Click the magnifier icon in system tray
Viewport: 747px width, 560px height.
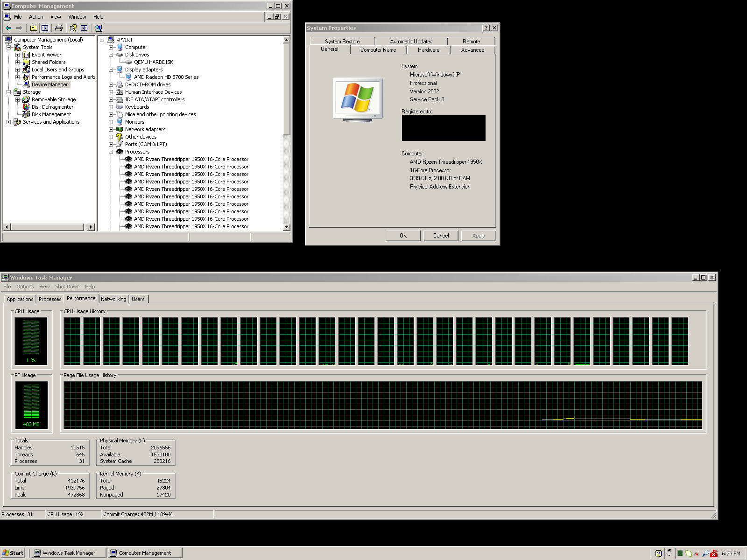(705, 553)
